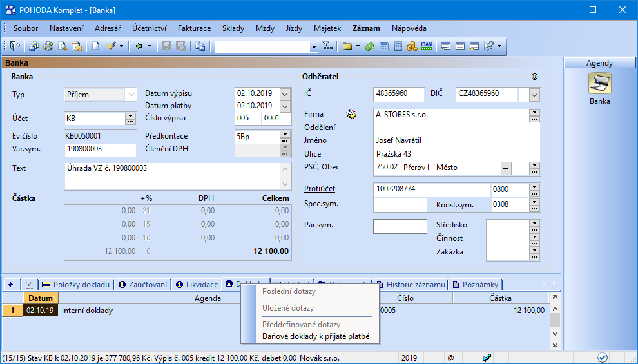Click the bottom table vertical scrollbar thumb
This screenshot has height=364, width=638.
(x=555, y=320)
